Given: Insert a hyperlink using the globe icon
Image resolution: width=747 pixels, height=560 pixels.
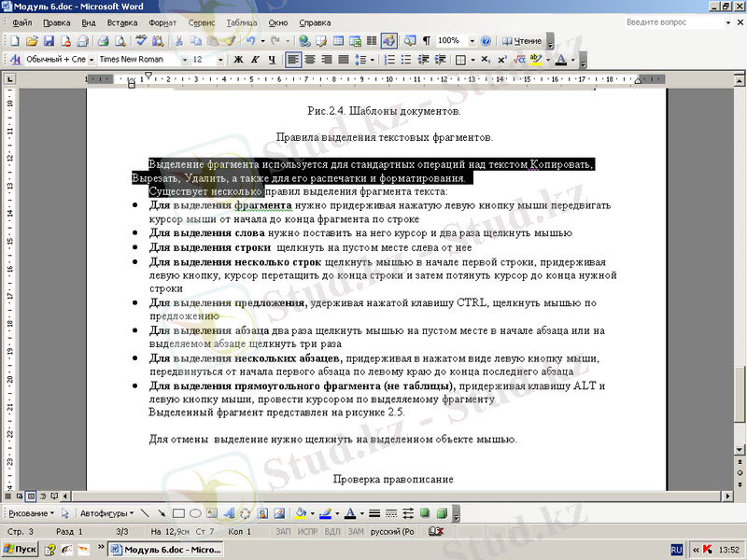Looking at the screenshot, I should 304,41.
